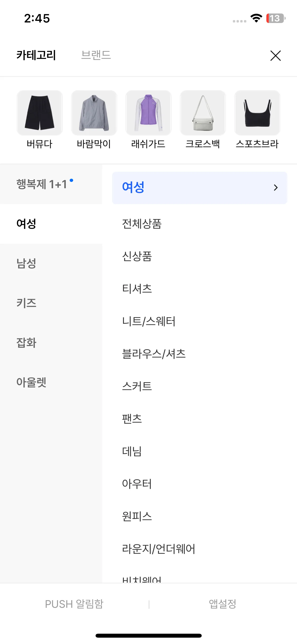
Task: Open the 버뮤다 shorts thumbnail
Action: click(x=40, y=113)
